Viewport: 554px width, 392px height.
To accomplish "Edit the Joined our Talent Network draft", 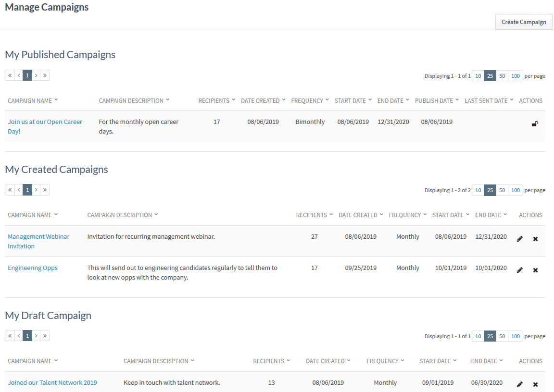I will click(x=519, y=384).
